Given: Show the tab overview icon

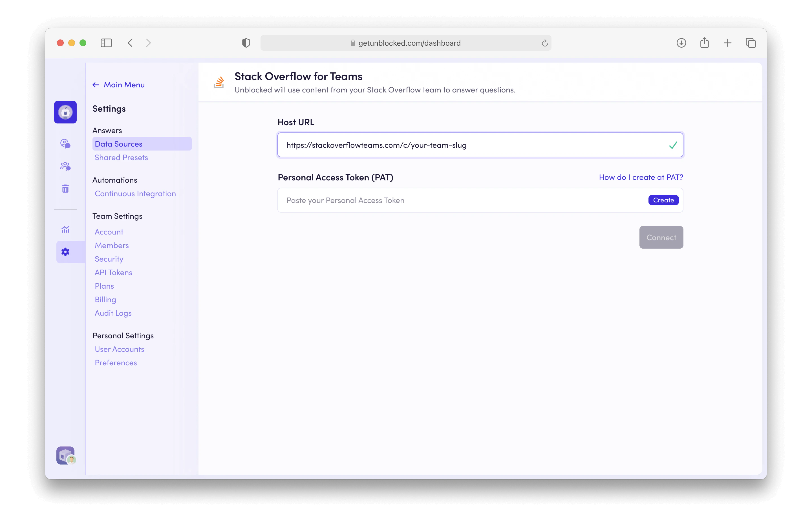Looking at the screenshot, I should (x=751, y=43).
